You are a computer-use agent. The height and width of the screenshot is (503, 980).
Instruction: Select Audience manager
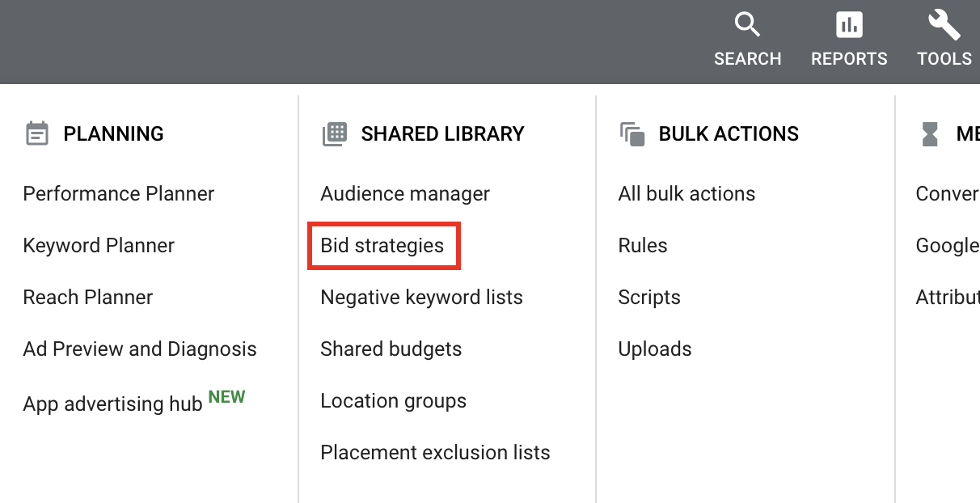coord(405,194)
